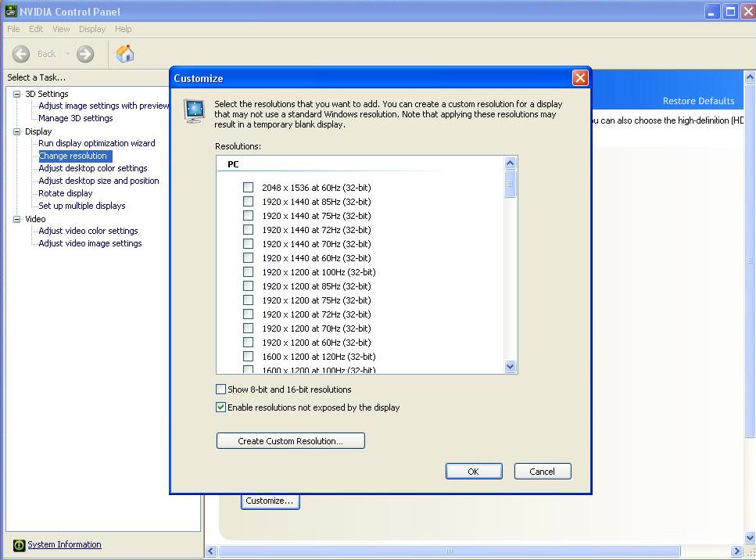Click the resolutions list vertical scrollbar thumb

(x=511, y=185)
